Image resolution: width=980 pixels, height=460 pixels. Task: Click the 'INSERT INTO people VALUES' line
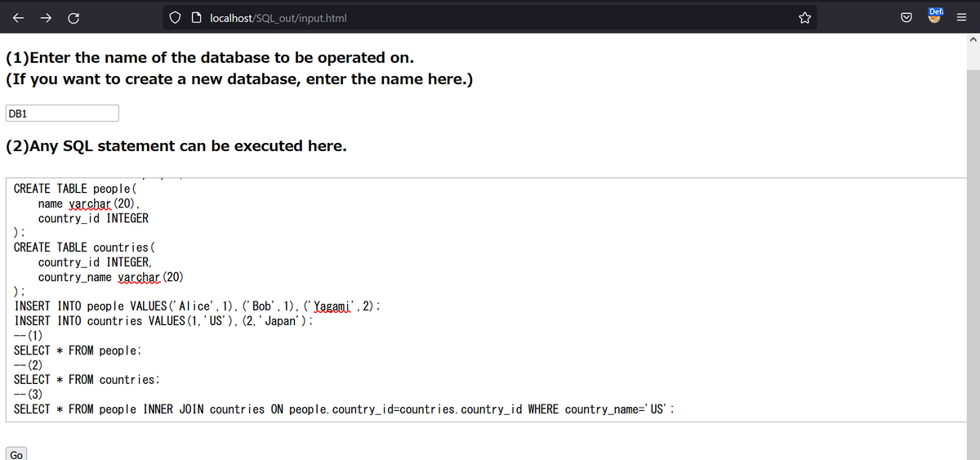tap(198, 306)
